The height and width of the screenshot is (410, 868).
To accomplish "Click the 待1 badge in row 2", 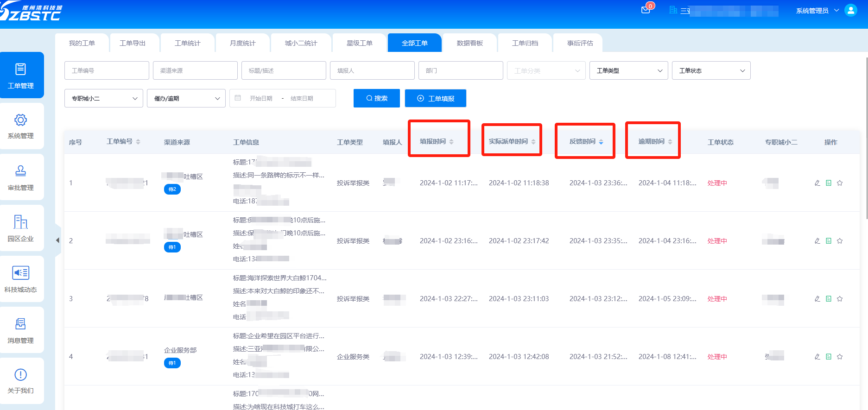I will coord(172,247).
